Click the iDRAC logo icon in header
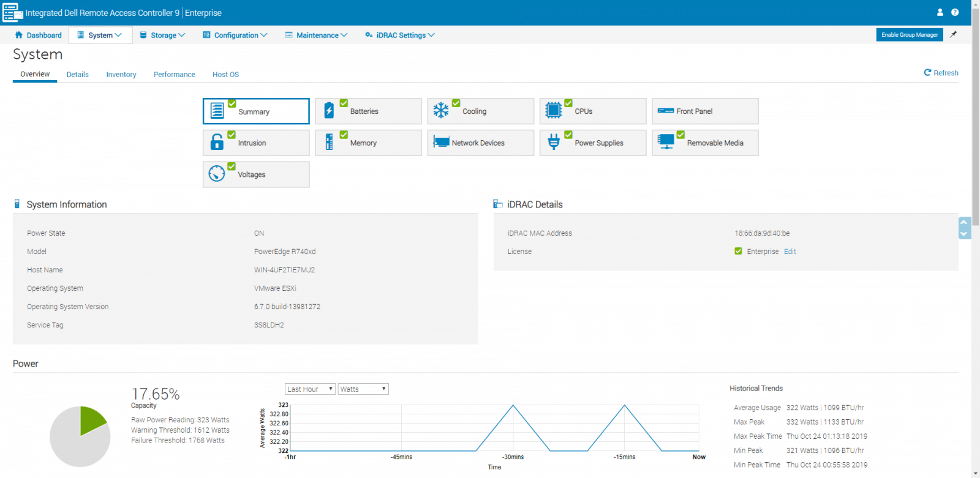 coord(12,12)
